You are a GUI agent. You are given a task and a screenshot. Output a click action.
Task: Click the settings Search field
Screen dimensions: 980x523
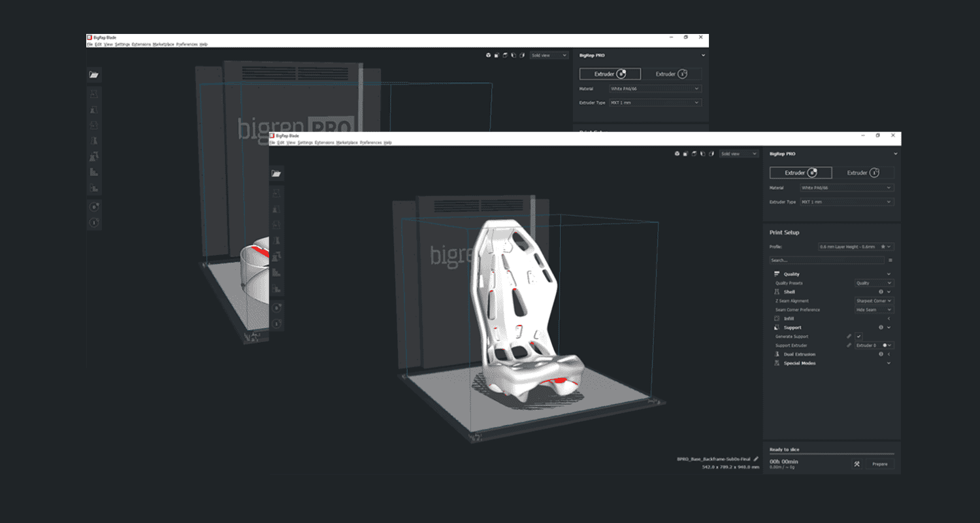pyautogui.click(x=827, y=260)
